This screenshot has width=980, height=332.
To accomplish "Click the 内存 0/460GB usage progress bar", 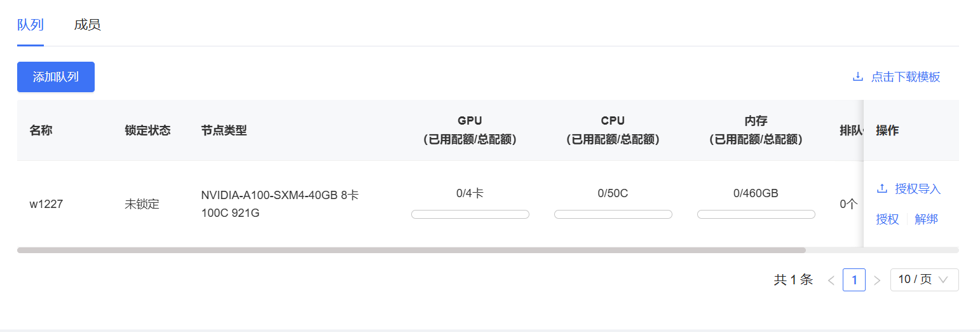I will pos(756,214).
